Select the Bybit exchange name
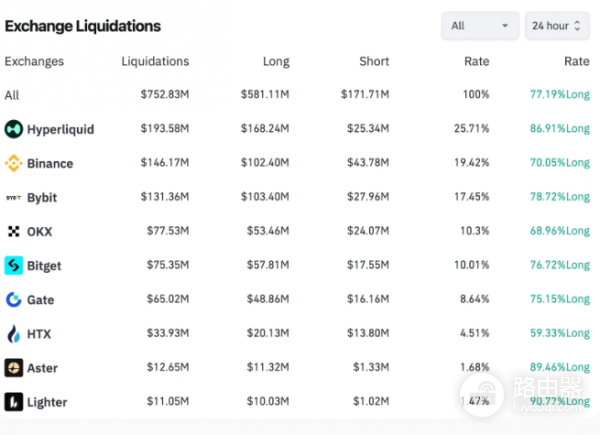The width and height of the screenshot is (600, 435). pyautogui.click(x=44, y=197)
